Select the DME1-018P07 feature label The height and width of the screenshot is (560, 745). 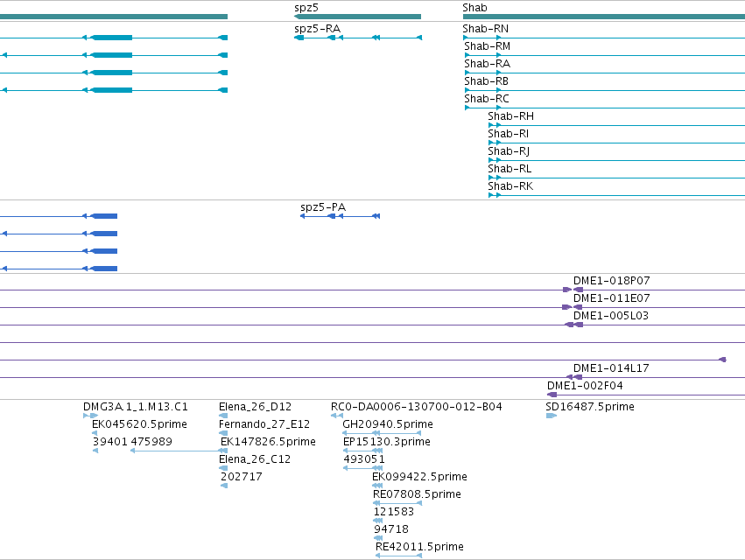[x=611, y=281]
